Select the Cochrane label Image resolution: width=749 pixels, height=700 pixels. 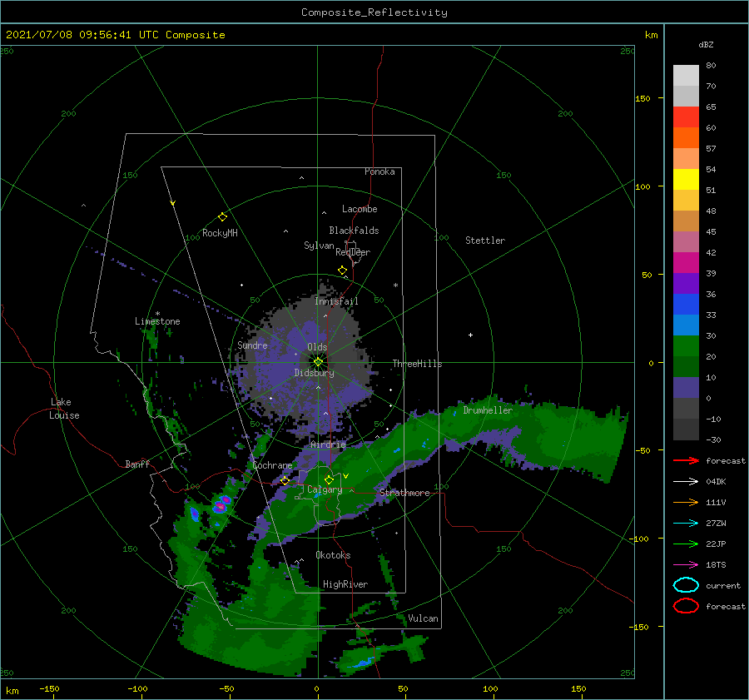tap(272, 465)
